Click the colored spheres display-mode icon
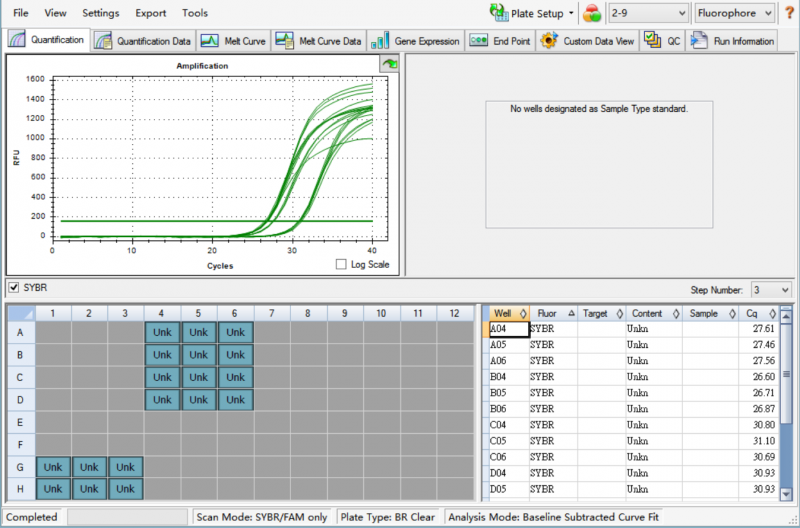The image size is (800, 528). [593, 13]
